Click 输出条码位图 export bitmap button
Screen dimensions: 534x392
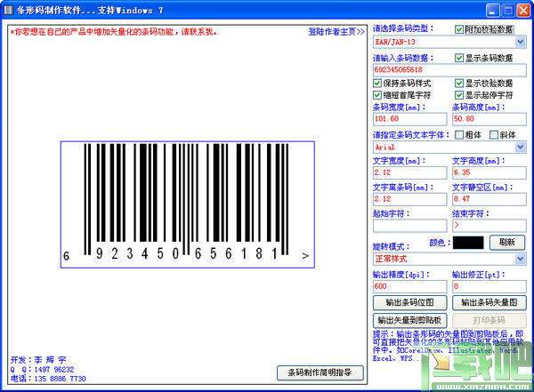coord(410,302)
